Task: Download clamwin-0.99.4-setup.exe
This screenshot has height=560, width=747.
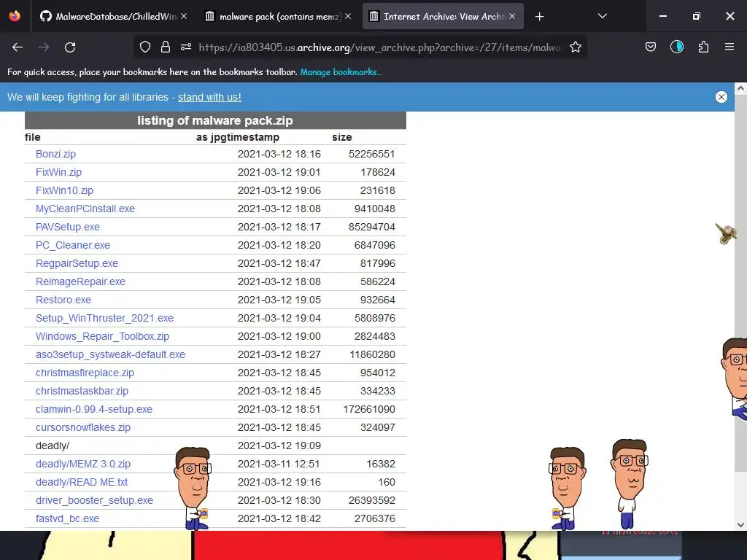Action: [94, 409]
